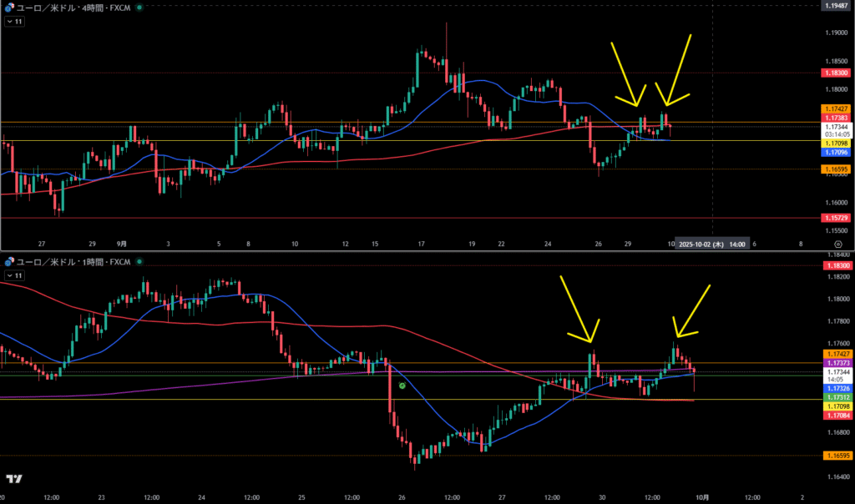Click the green market status dot on 4-hour chart
This screenshot has height=504, width=855.
pyautogui.click(x=138, y=7)
